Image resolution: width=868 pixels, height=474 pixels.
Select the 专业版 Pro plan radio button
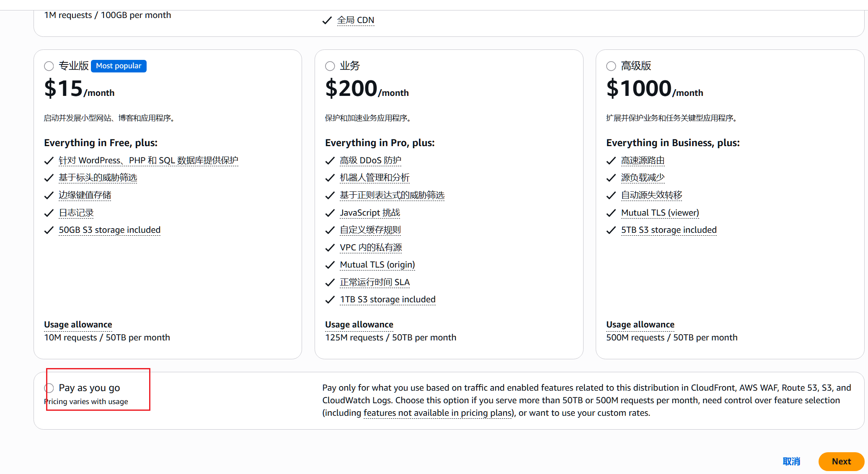point(49,66)
